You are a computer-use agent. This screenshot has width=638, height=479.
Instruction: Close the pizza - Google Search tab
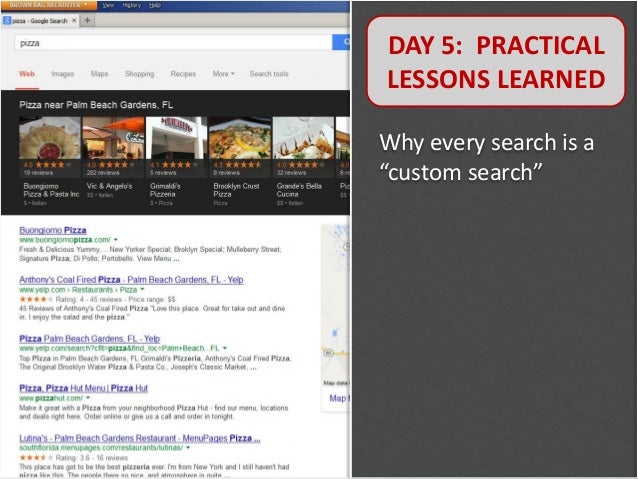(74, 20)
